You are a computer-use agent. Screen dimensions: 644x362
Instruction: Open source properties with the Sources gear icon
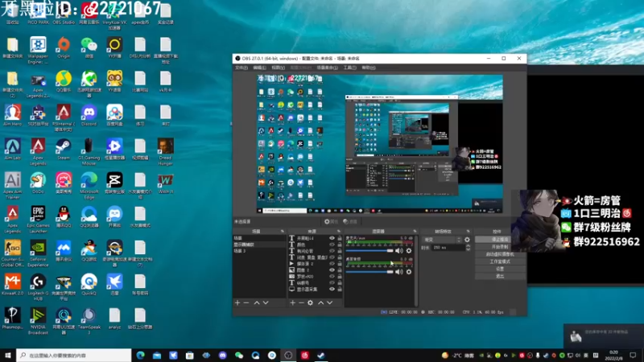tap(311, 303)
